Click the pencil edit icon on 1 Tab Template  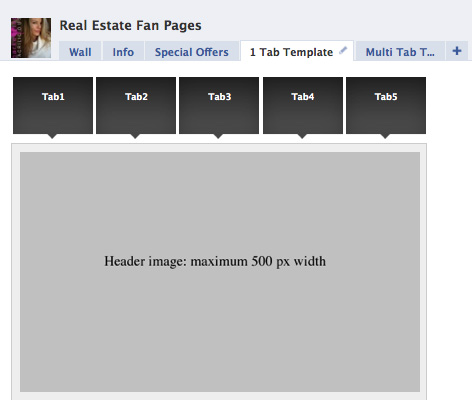(343, 51)
